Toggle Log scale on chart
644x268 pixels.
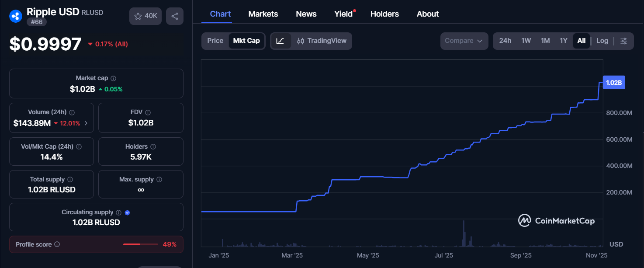tap(602, 41)
